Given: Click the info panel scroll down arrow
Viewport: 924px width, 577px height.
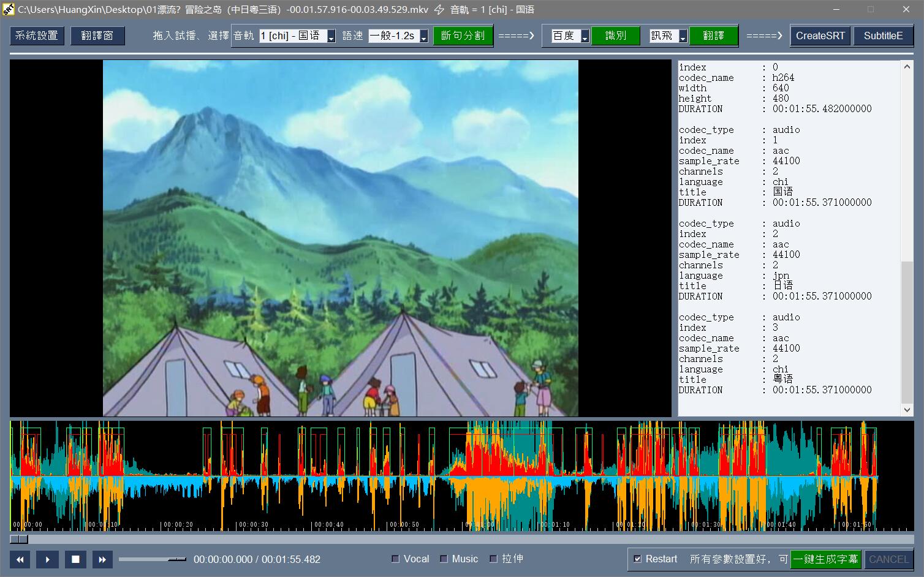Looking at the screenshot, I should point(907,410).
